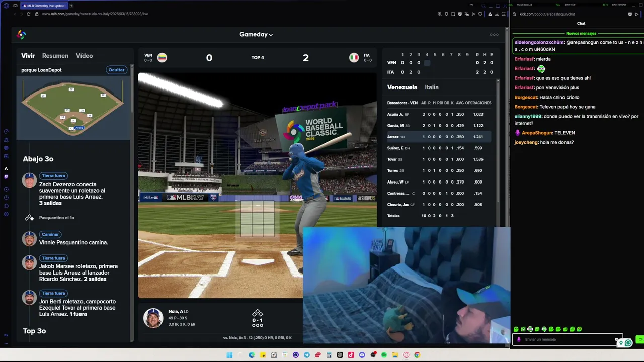The height and width of the screenshot is (362, 644).
Task: Open the three-dots options menu in Gameday header
Action: coord(494,35)
